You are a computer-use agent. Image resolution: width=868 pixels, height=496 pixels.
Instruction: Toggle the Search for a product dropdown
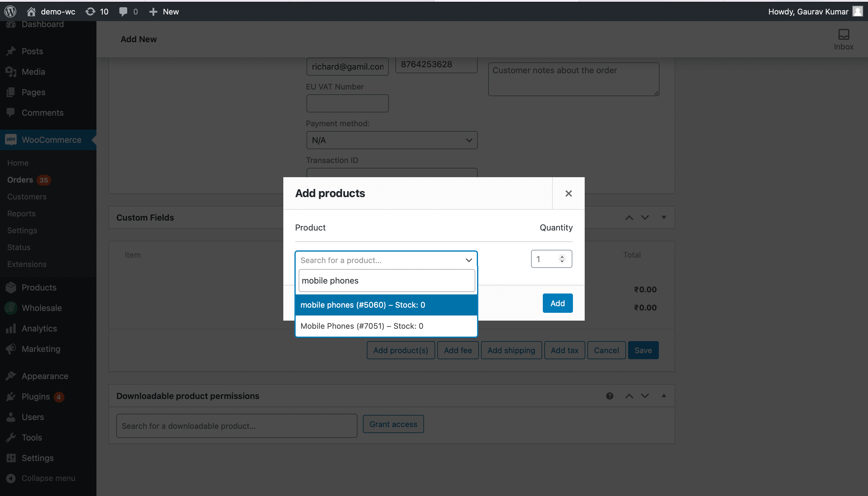[x=468, y=260]
